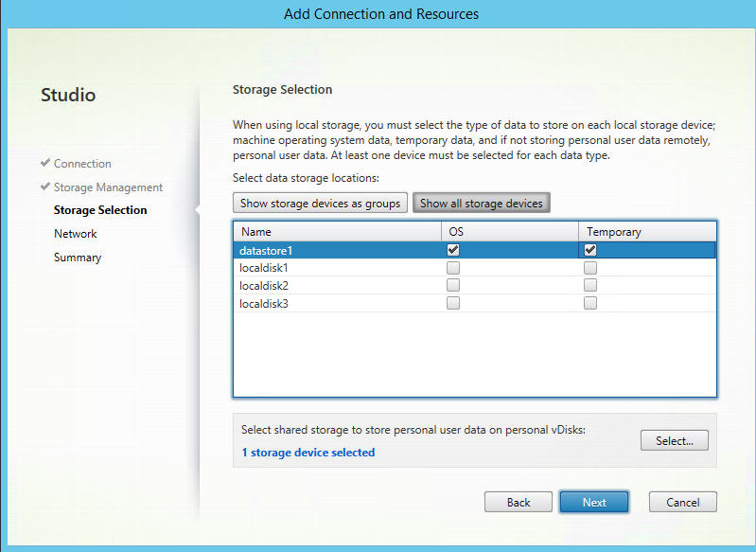Go to Next wizard step
Screen dimensions: 756x552
(594, 502)
